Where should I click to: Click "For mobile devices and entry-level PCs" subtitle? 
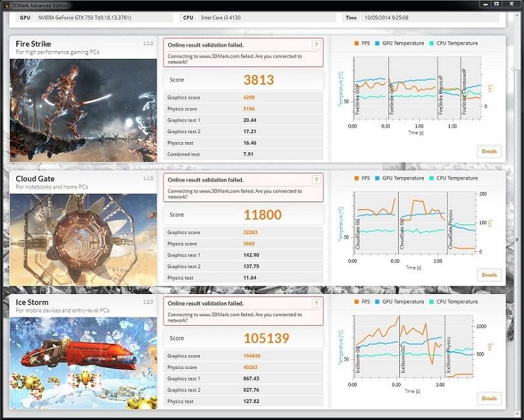click(x=63, y=310)
